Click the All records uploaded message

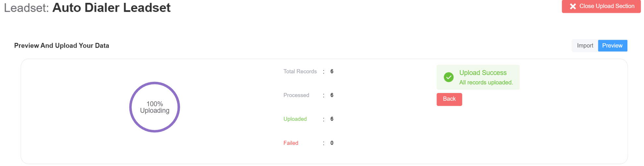click(x=486, y=83)
